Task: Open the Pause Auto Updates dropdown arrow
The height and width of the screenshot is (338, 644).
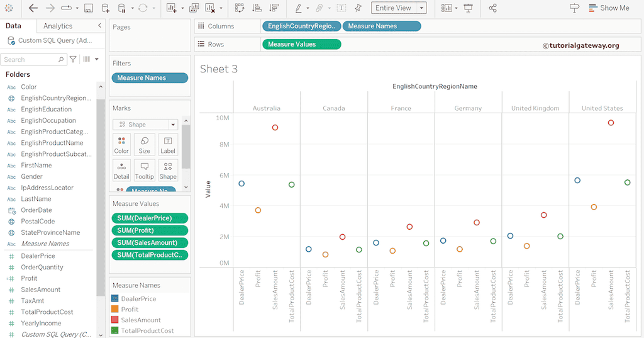Action: pyautogui.click(x=132, y=8)
